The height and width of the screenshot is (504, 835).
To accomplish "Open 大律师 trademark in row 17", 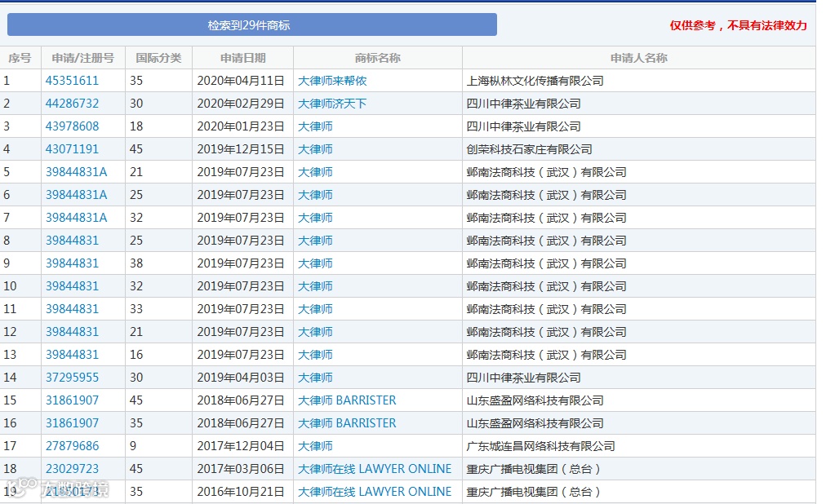I will (315, 447).
